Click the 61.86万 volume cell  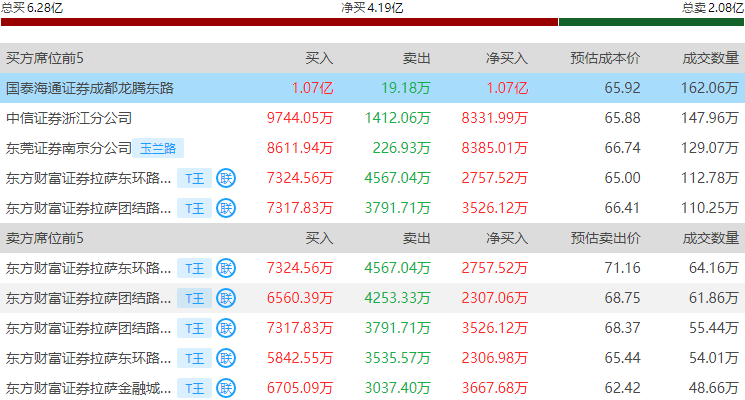[x=714, y=298]
